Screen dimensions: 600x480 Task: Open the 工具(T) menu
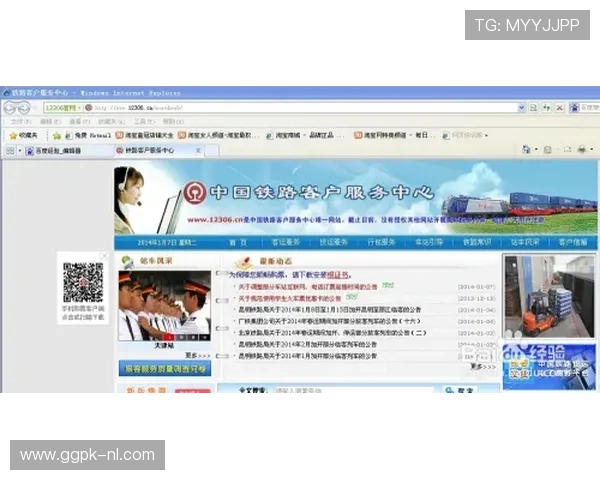coord(144,122)
